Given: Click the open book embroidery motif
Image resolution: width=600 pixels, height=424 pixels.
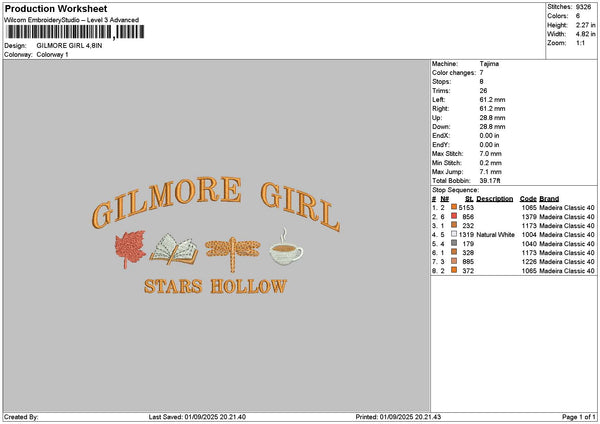Looking at the screenshot, I should coord(174,249).
